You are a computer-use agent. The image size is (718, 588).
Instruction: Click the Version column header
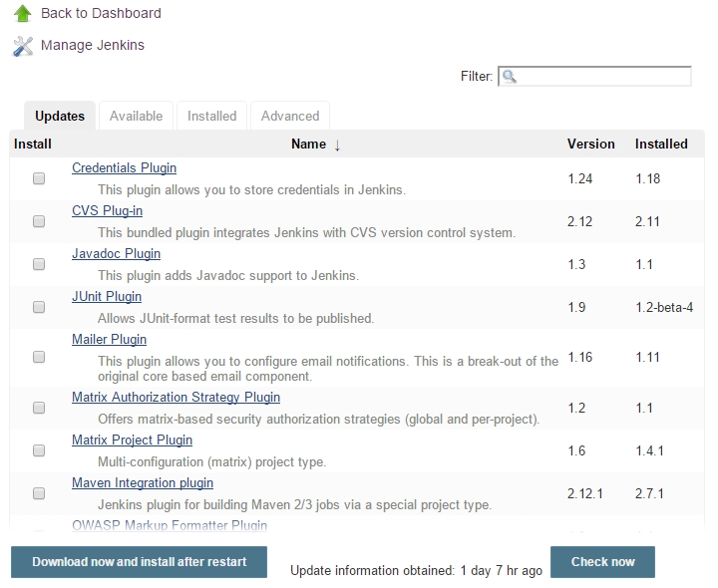591,145
